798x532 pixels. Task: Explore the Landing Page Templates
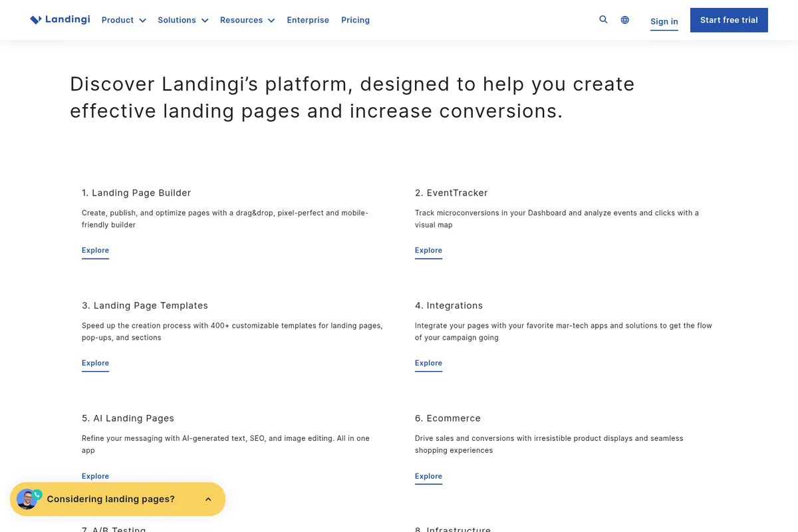pos(95,363)
